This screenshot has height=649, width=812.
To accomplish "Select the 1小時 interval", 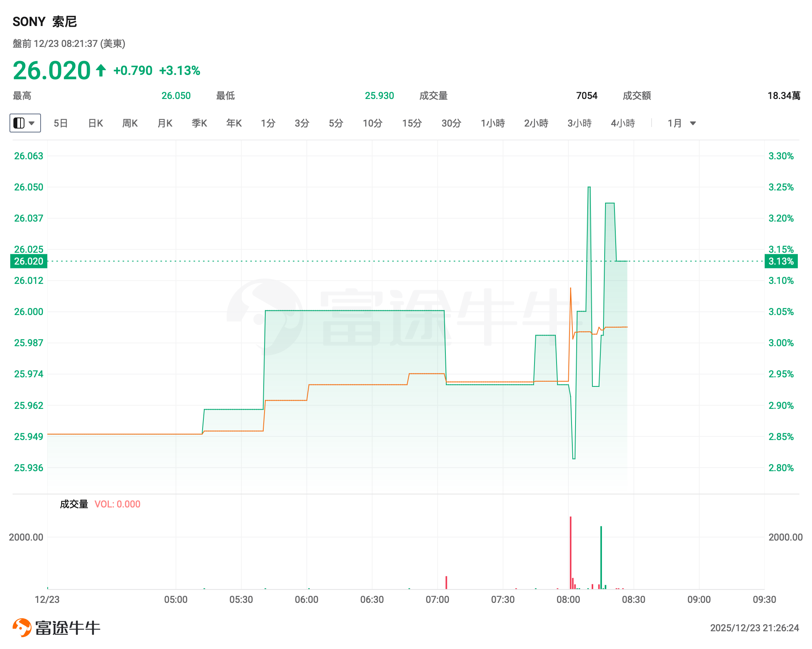I will coord(493,123).
